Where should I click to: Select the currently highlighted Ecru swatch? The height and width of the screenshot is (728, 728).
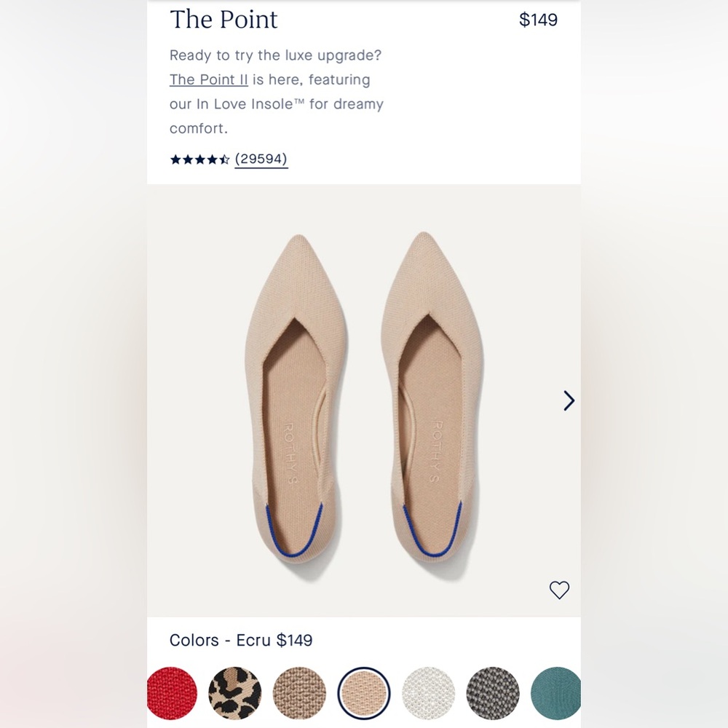(363, 694)
